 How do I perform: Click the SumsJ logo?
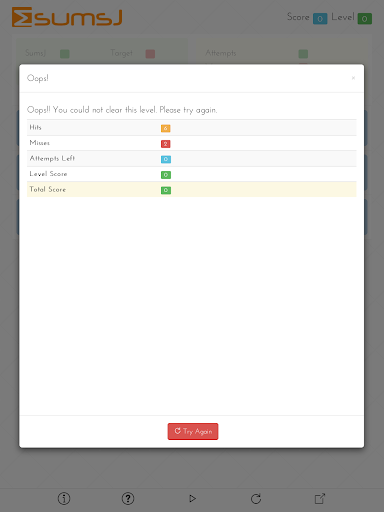pos(67,17)
